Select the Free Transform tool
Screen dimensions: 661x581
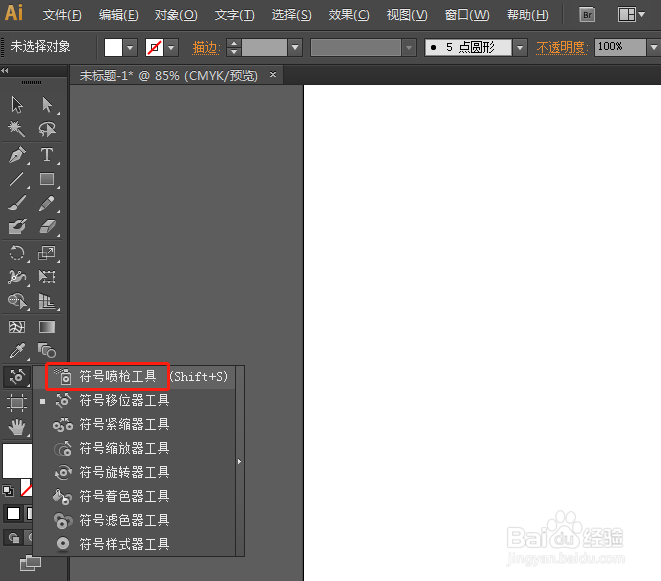[x=47, y=277]
